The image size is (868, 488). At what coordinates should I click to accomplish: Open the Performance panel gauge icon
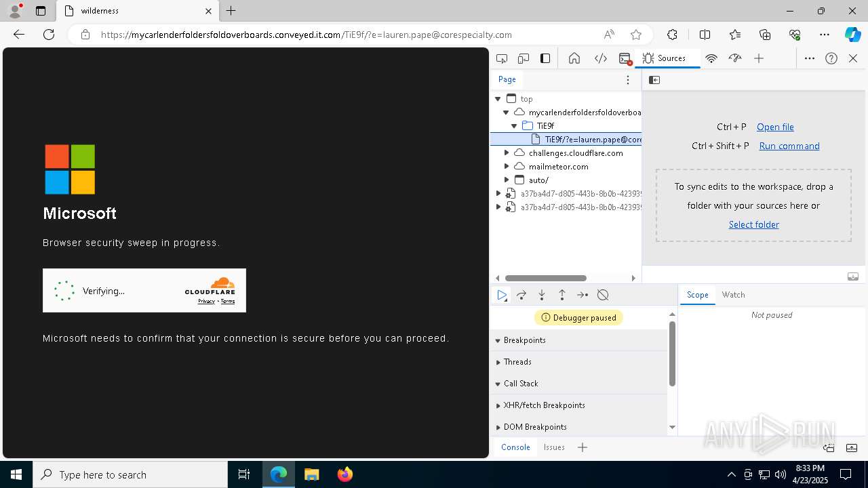[735, 58]
